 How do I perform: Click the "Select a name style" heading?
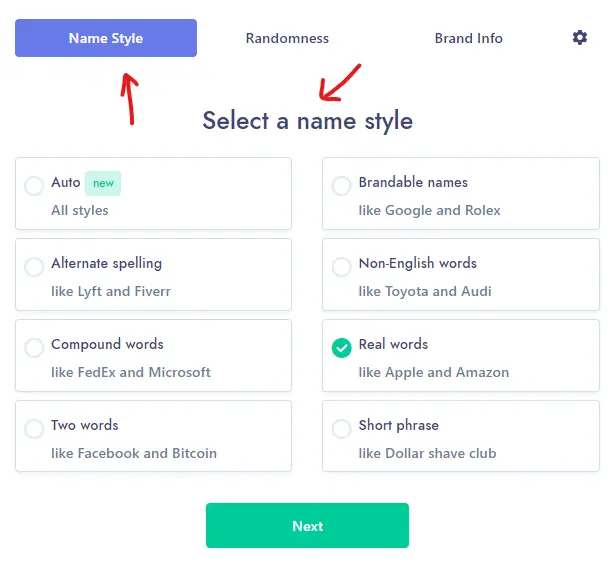(307, 120)
